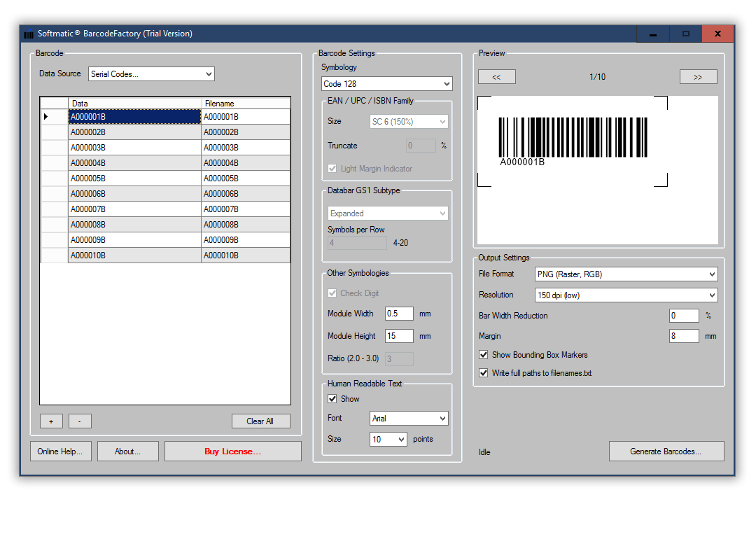Uncheck Show Bounding Box Markers

click(x=484, y=355)
